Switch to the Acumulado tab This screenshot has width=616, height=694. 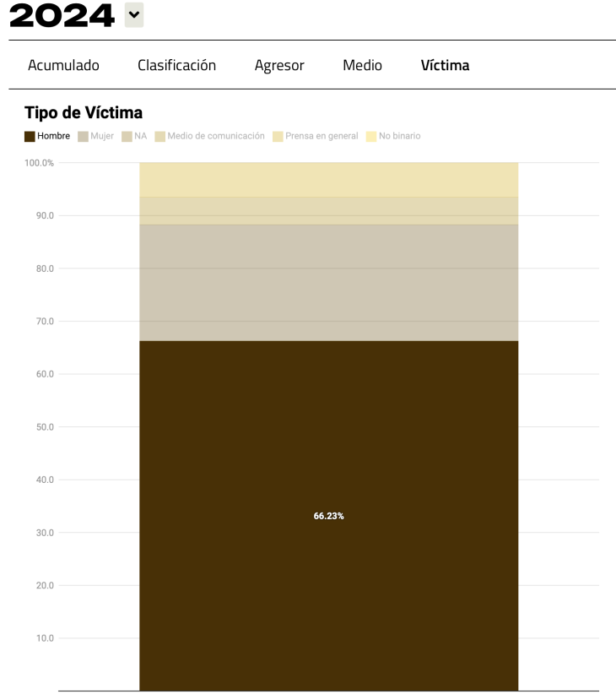click(63, 65)
